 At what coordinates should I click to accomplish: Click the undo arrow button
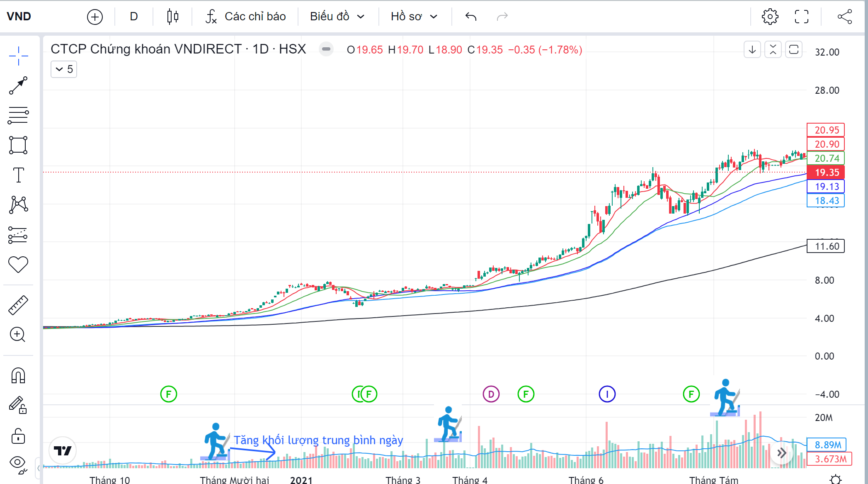471,17
